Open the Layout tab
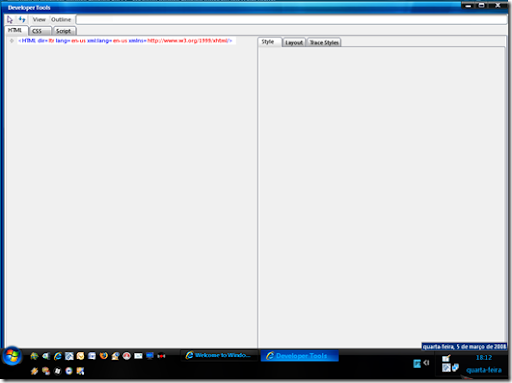The width and height of the screenshot is (512, 383). tap(294, 43)
